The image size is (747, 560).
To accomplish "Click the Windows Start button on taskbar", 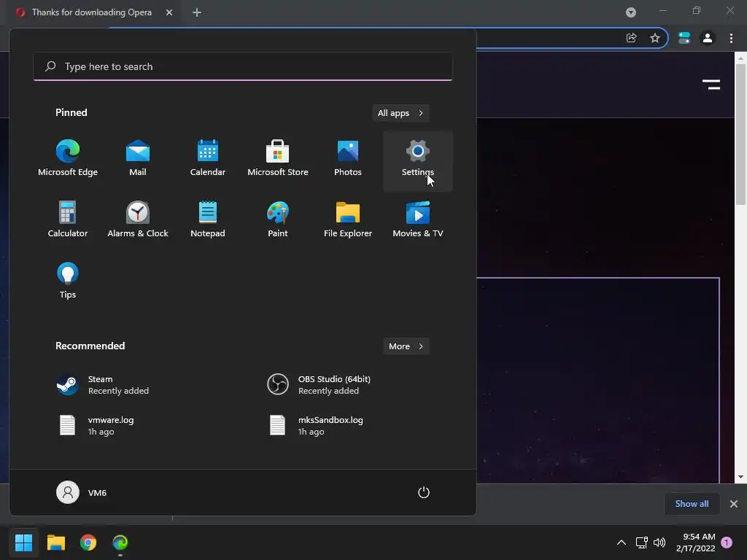I will (23, 542).
